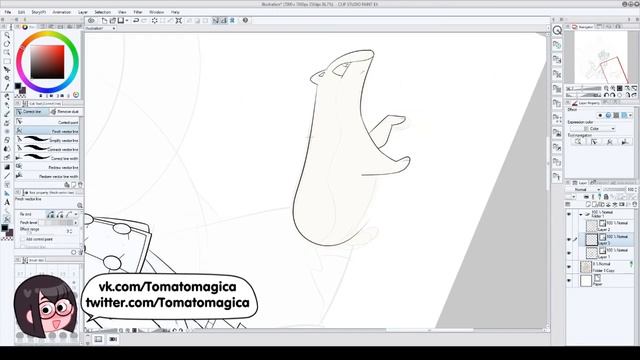Viewport: 640px width, 360px height.
Task: Select the Correct line width sub tool
Action: tap(47, 158)
